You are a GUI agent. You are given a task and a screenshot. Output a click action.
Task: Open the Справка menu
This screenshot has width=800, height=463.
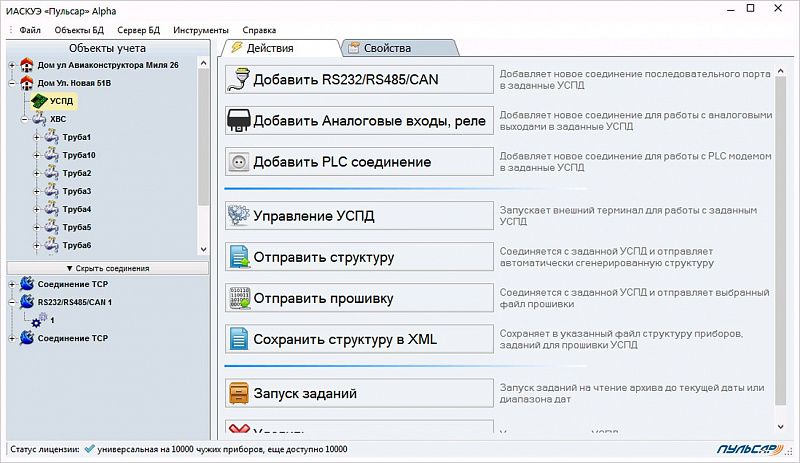click(259, 30)
